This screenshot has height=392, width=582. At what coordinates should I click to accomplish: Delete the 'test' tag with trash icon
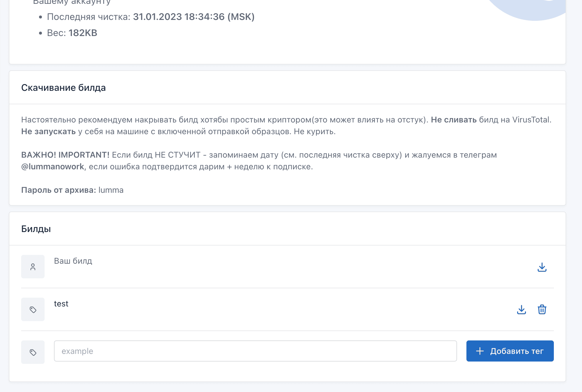point(542,310)
